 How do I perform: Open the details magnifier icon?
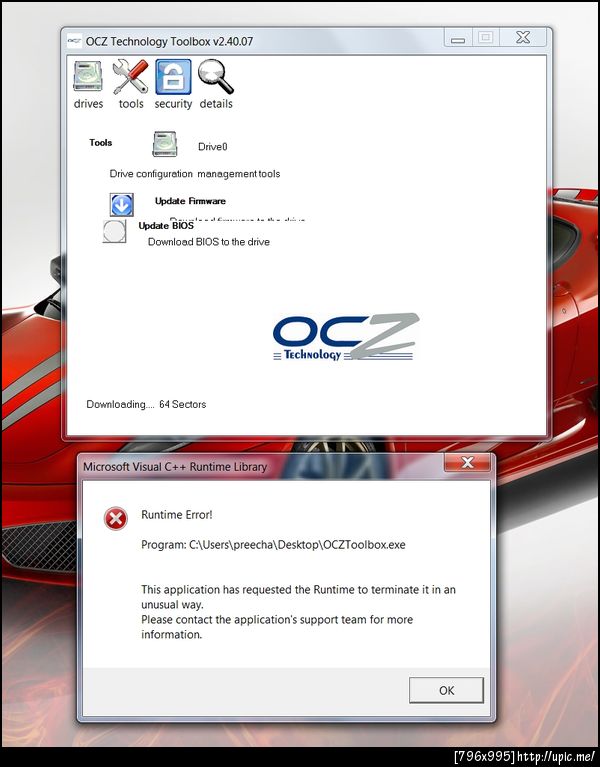click(x=216, y=77)
